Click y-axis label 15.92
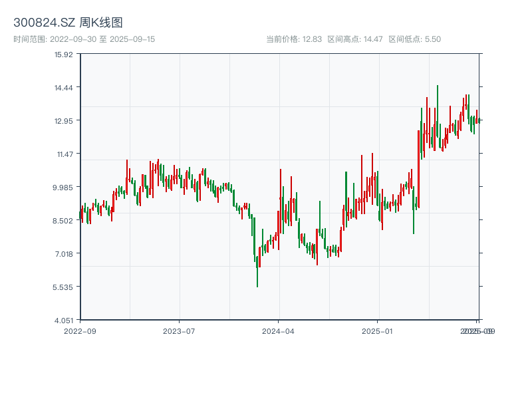 (63, 55)
